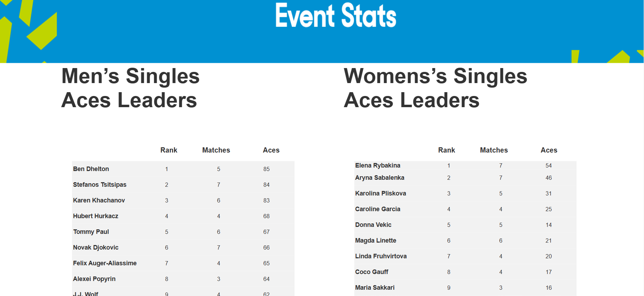The image size is (644, 296).
Task: Click the women's Rank column header
Action: pos(447,150)
